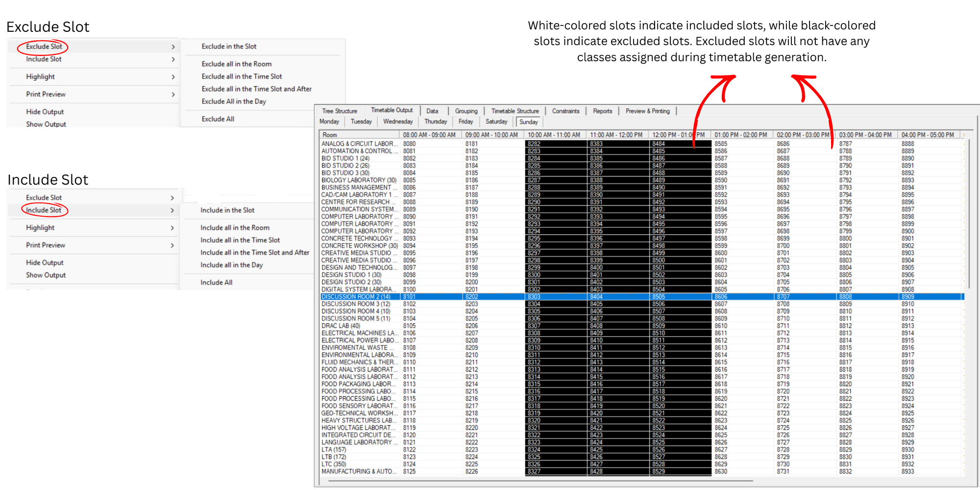Expand Highlight arrow in the Include Slot menu
This screenshot has width=980, height=490.
tap(172, 228)
